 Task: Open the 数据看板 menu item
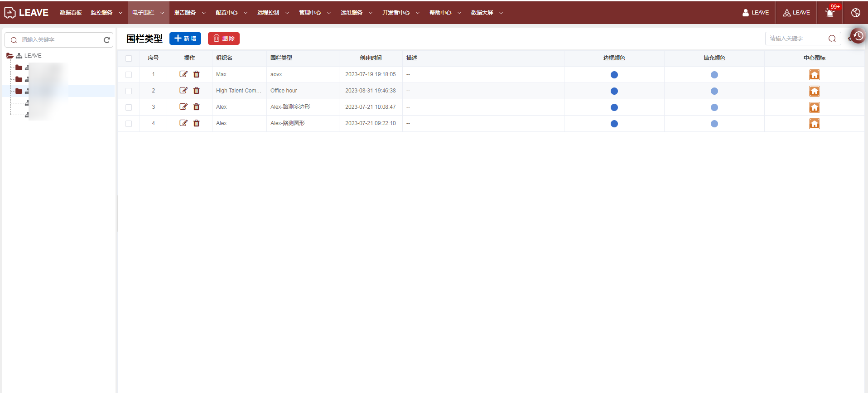(x=71, y=13)
